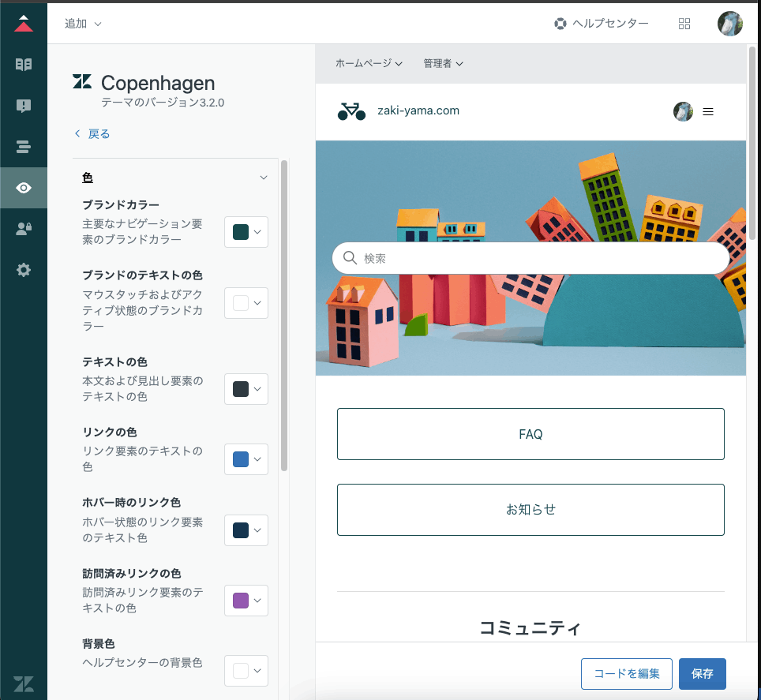Open the brand color (ブランドカラー) swatch picker

(246, 232)
